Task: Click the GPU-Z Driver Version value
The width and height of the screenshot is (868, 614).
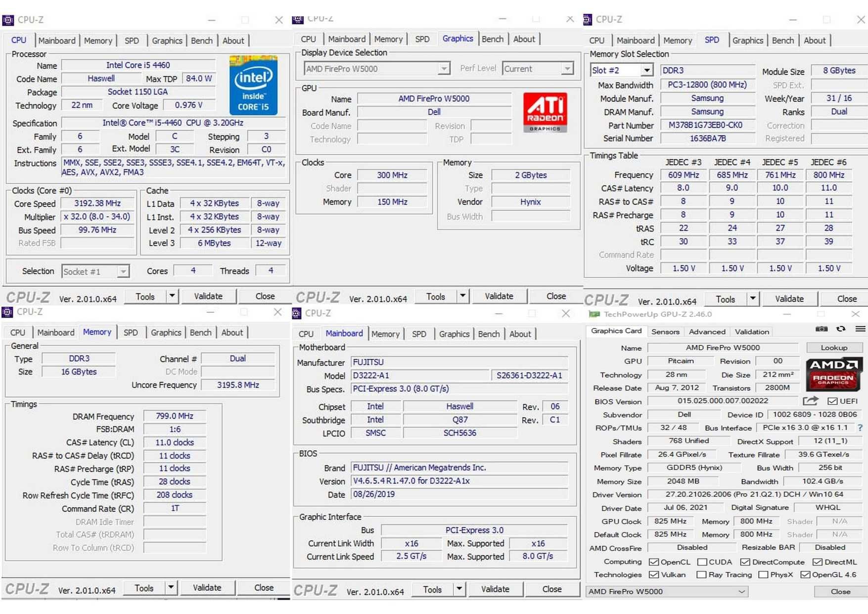Action: (754, 494)
